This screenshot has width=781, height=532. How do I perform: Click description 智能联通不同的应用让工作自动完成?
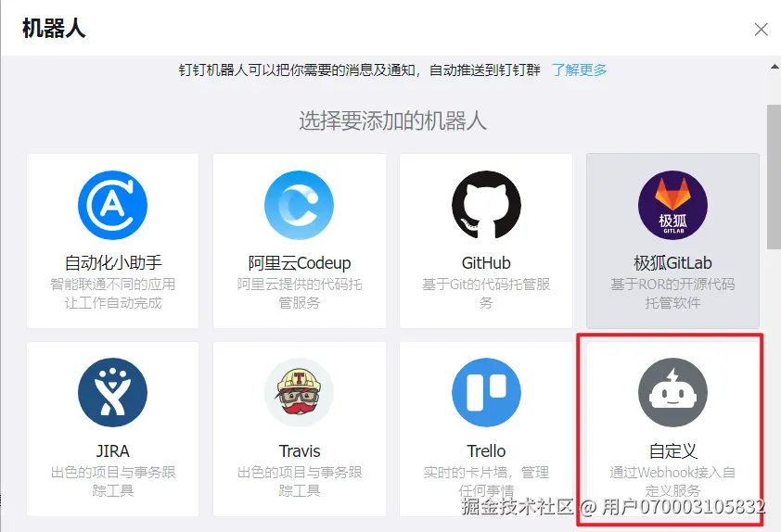click(113, 293)
